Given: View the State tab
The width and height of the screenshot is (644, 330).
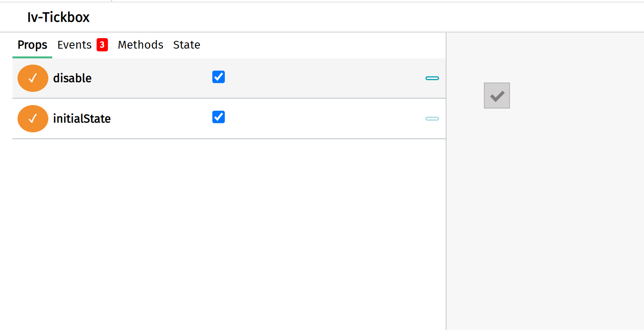Looking at the screenshot, I should [x=187, y=45].
